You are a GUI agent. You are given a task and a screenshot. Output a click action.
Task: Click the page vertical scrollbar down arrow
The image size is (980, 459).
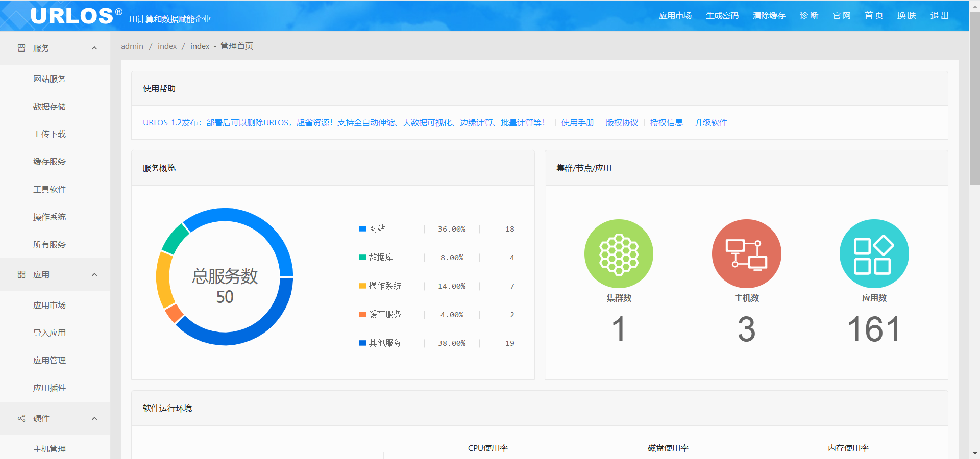pos(975,453)
